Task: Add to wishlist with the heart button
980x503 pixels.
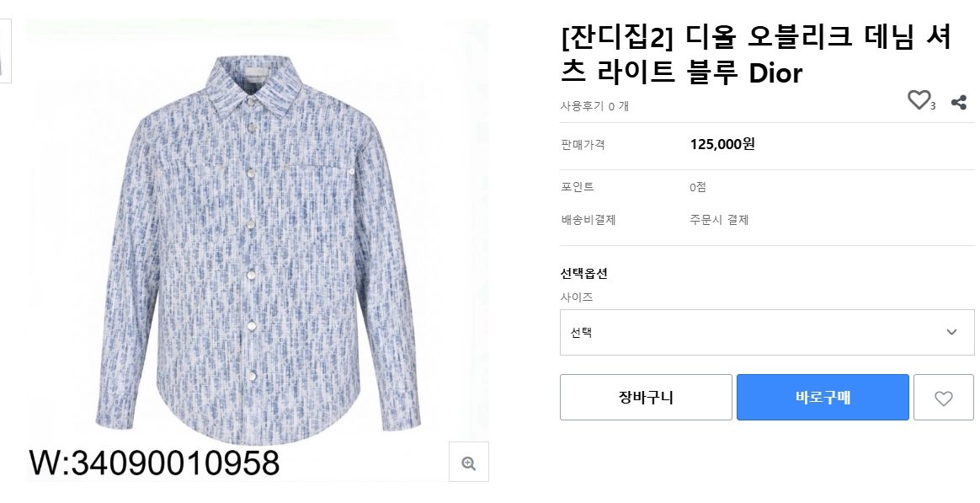Action: coord(943,398)
